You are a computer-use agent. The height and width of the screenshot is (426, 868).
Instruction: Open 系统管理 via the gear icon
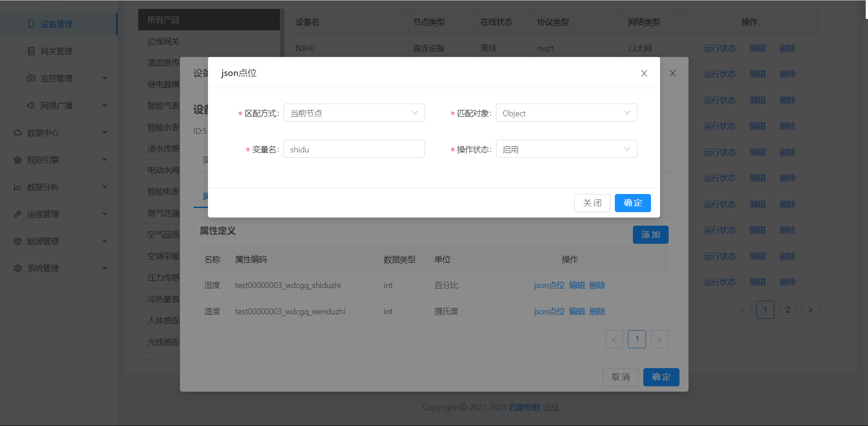pos(17,268)
